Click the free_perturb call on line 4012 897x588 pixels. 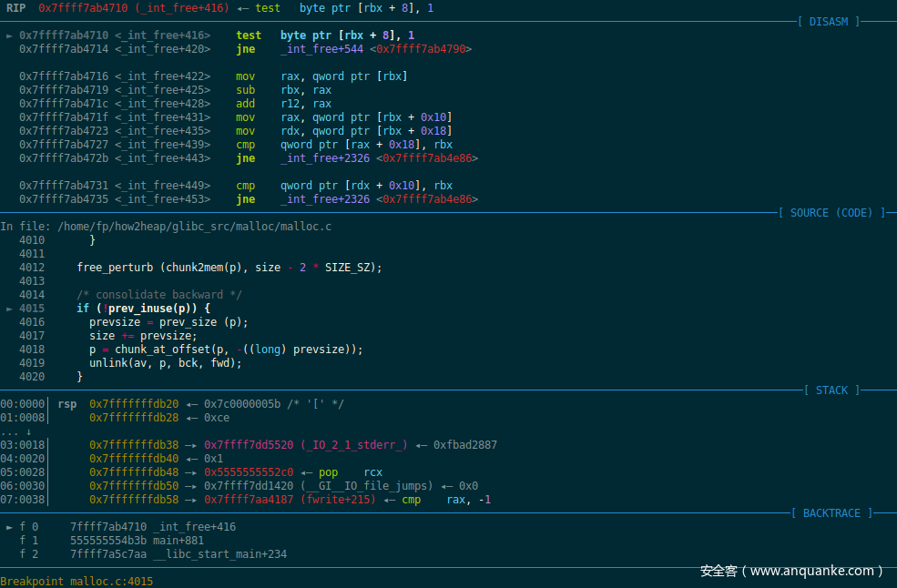[229, 268]
